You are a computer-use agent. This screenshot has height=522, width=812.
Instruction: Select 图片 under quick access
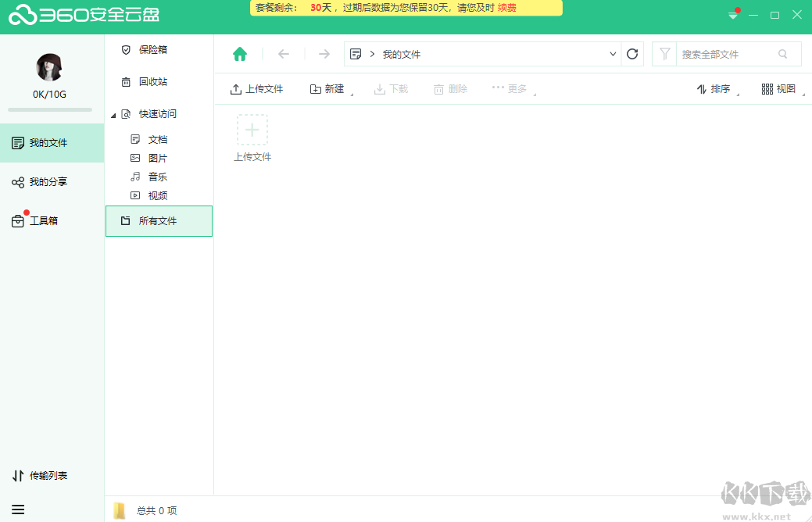click(156, 157)
